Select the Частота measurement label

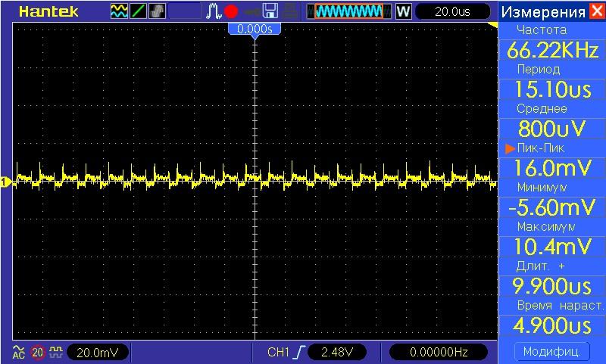[542, 30]
